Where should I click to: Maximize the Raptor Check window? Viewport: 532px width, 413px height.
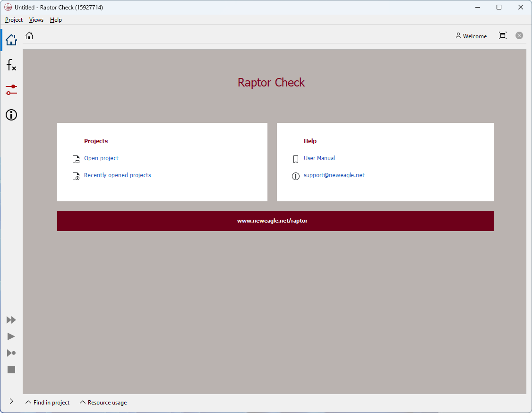[499, 7]
